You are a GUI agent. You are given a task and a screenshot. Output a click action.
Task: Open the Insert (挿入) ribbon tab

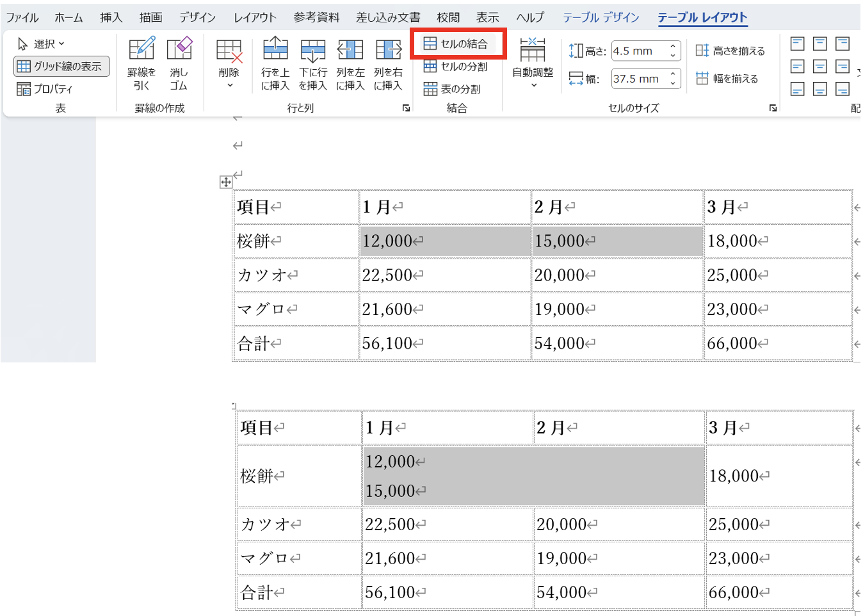111,17
